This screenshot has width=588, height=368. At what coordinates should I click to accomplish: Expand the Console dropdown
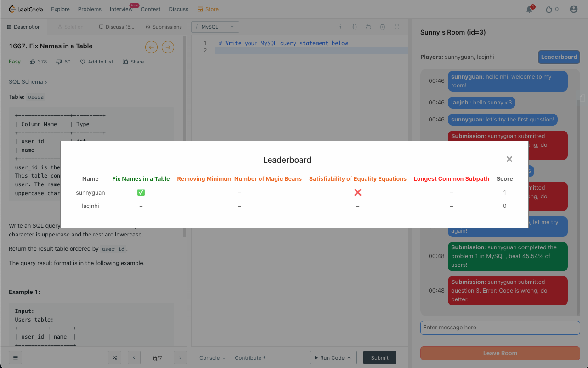(212, 358)
